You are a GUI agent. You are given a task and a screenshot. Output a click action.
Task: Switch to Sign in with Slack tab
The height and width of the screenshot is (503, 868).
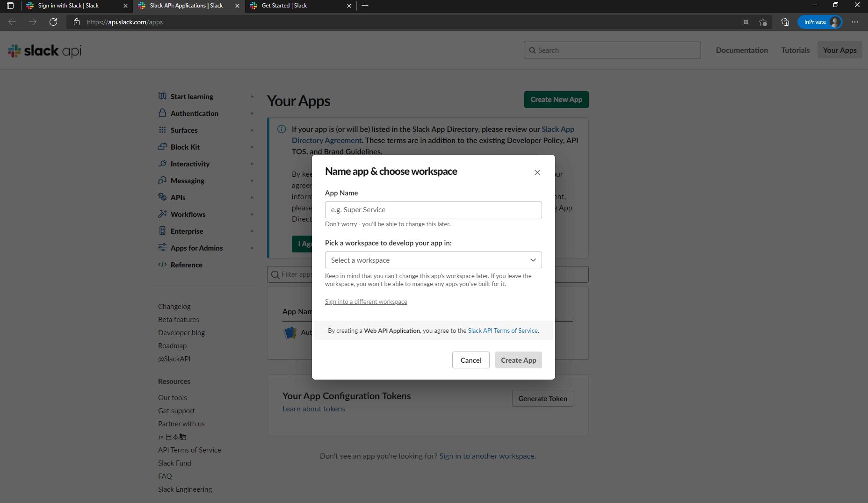[75, 6]
